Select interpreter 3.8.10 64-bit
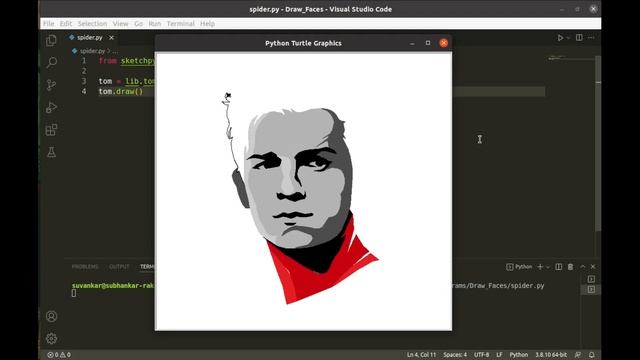The height and width of the screenshot is (360, 640). (551, 355)
